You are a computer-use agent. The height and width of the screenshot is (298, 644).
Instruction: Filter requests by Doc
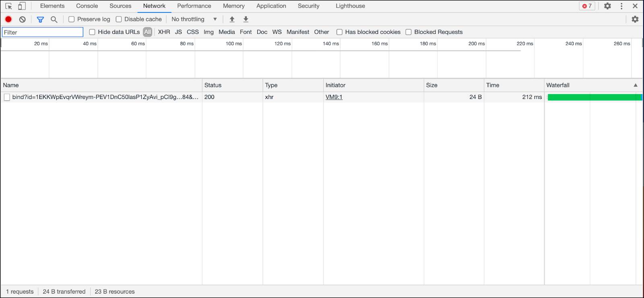262,32
